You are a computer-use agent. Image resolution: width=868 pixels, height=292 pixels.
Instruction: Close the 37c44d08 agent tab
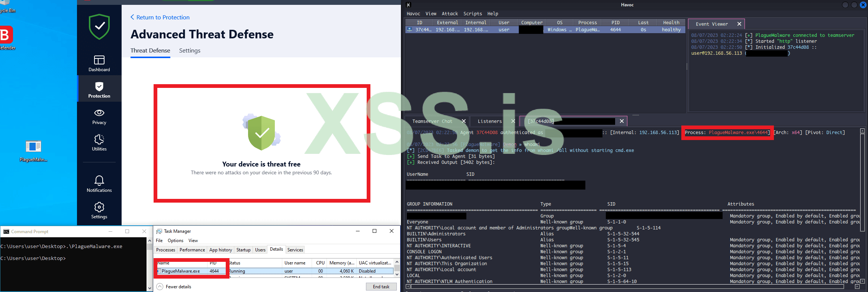point(622,121)
